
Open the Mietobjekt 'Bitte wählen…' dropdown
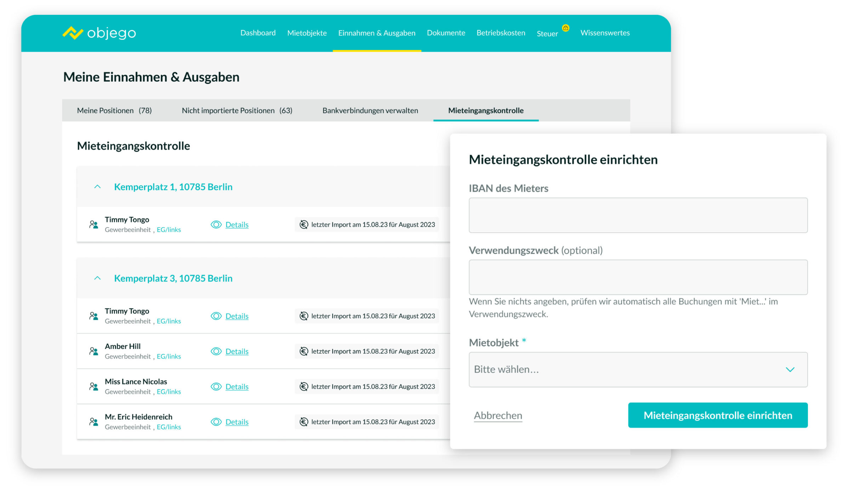[638, 369]
